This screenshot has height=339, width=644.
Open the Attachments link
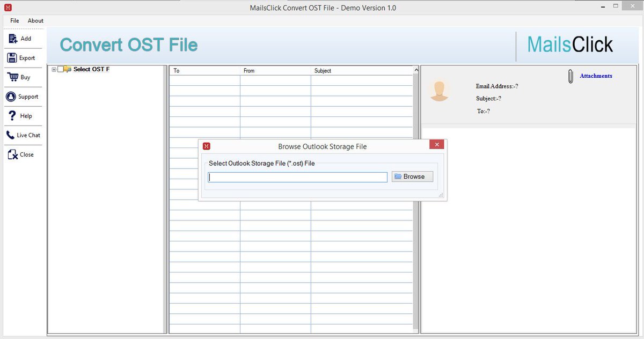[596, 76]
